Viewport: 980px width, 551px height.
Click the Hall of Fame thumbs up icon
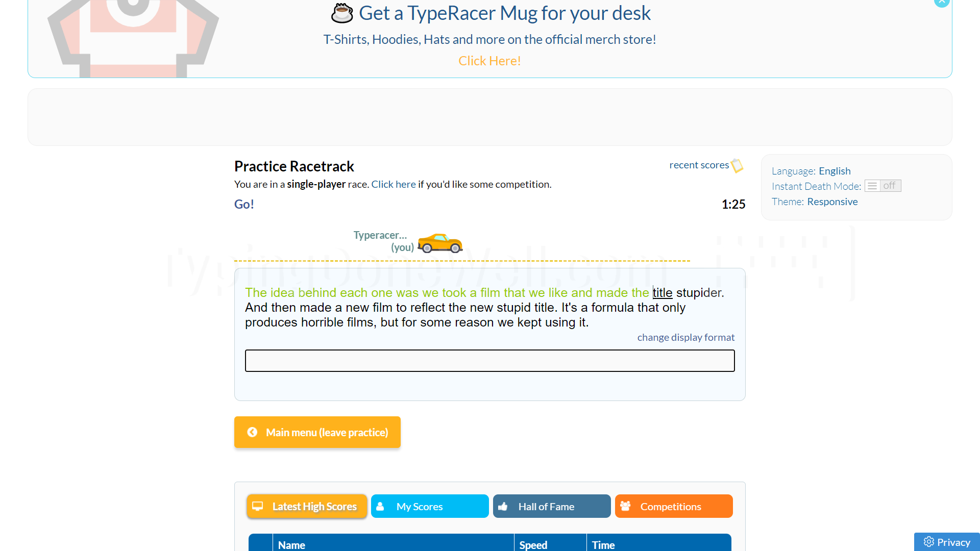(x=505, y=505)
